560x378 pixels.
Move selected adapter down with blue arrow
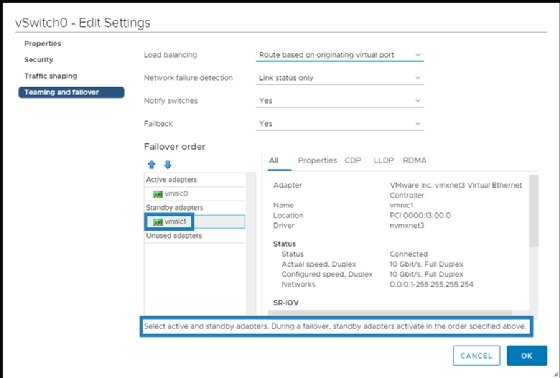(x=168, y=165)
